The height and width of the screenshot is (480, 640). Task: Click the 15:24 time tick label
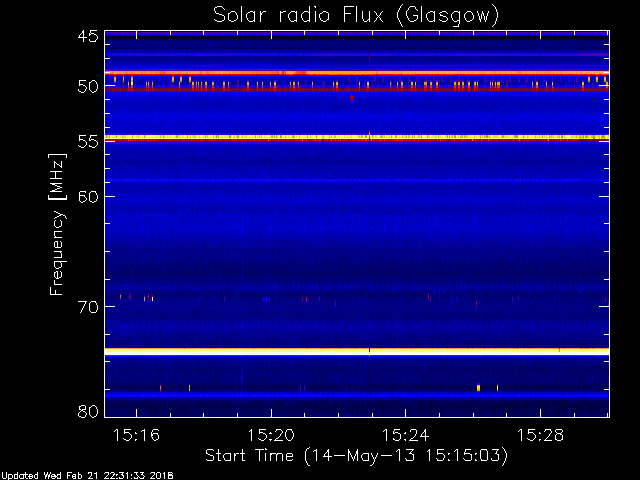[406, 435]
